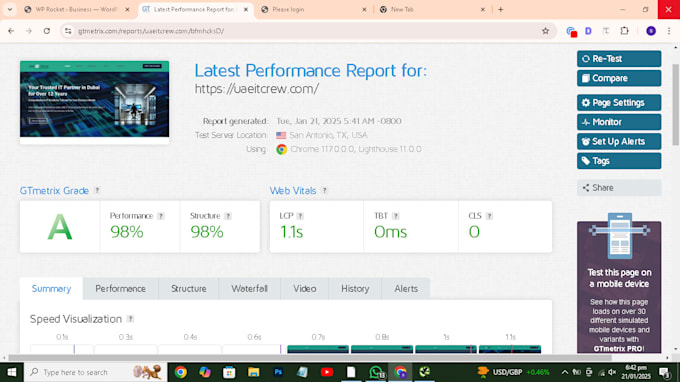Click the LCP help icon
The height and width of the screenshot is (382, 680).
tap(300, 216)
